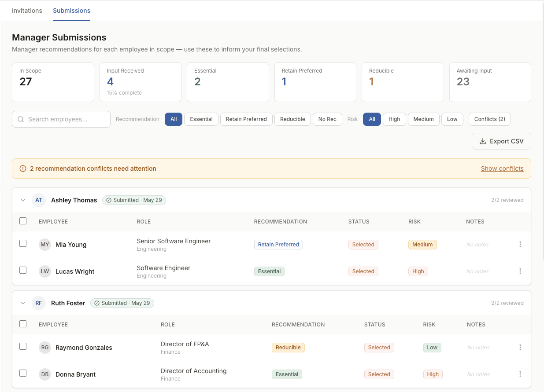The width and height of the screenshot is (544, 392).
Task: Filter risk by Low
Action: click(452, 119)
